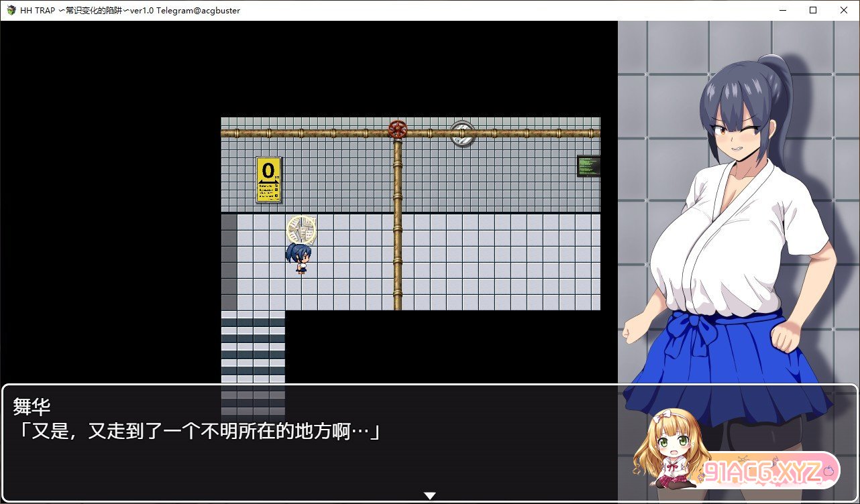This screenshot has width=860, height=504.
Task: Click the yellow exit sign marked 0
Action: [x=268, y=179]
